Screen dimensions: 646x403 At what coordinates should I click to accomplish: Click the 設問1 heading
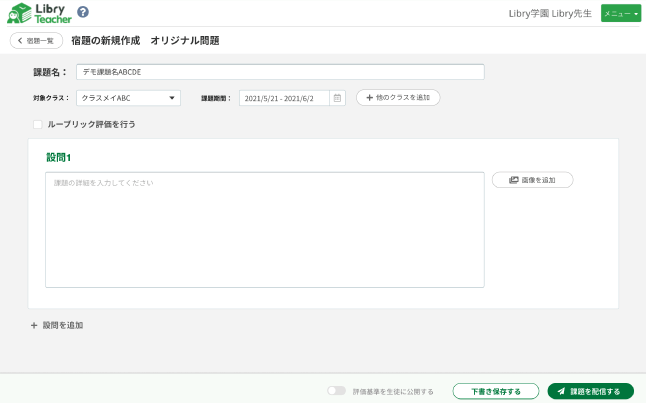(59, 157)
